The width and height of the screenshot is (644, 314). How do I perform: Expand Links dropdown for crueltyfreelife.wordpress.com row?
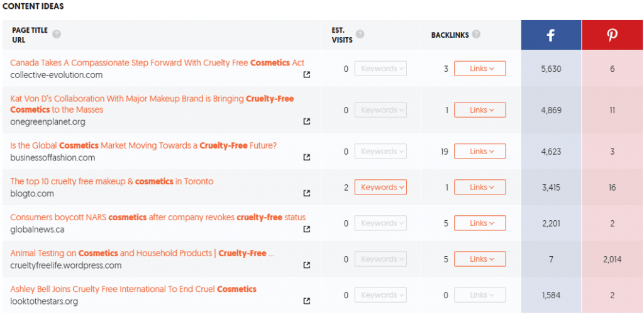pyautogui.click(x=480, y=259)
